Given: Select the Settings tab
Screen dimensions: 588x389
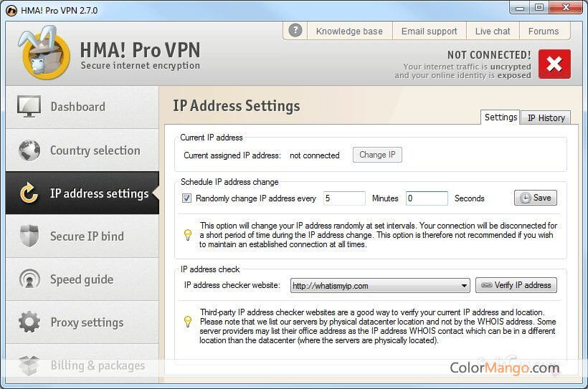Looking at the screenshot, I should pos(501,117).
